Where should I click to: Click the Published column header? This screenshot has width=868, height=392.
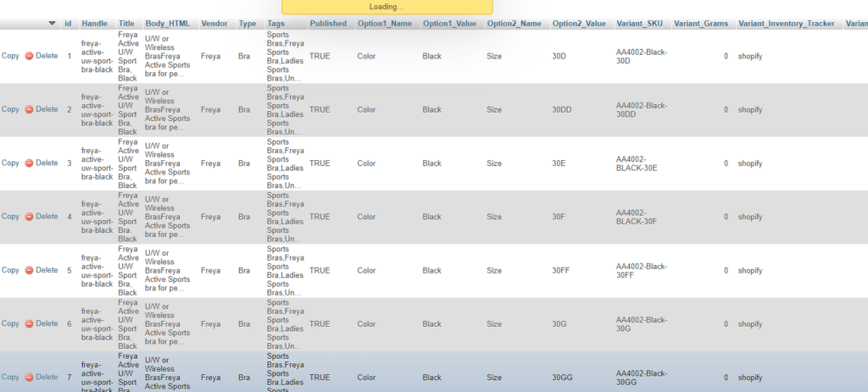(x=328, y=24)
